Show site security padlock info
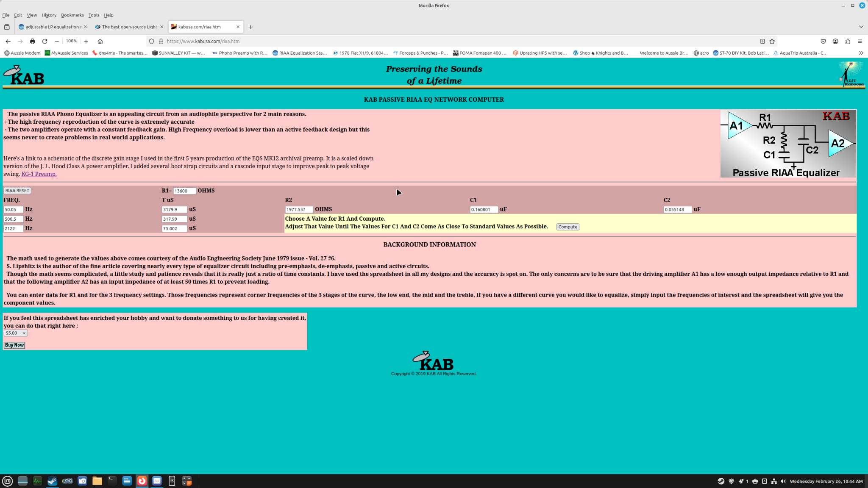This screenshot has height=488, width=868. (x=161, y=41)
